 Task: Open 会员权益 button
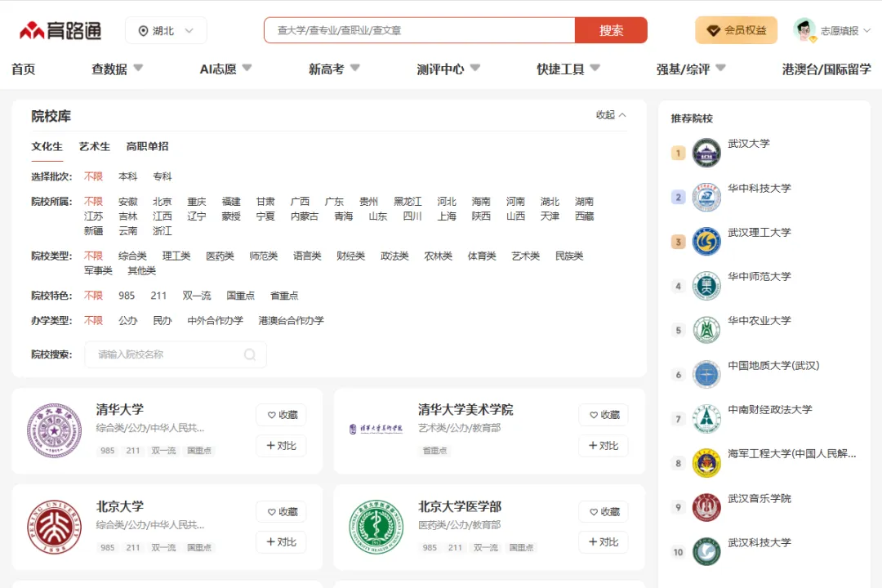[737, 30]
